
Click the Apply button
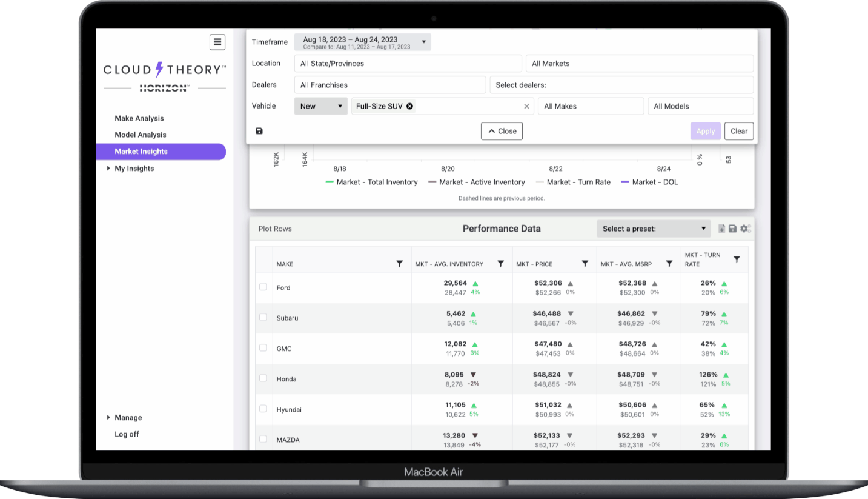point(706,131)
